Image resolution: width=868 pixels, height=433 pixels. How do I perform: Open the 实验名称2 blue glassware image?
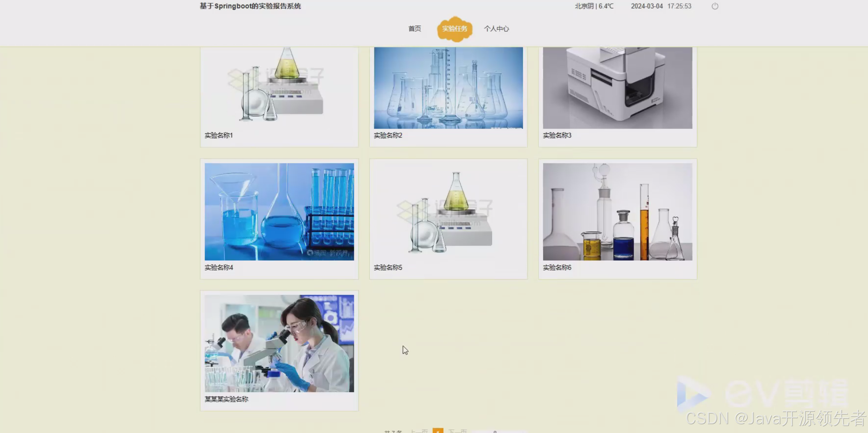tap(448, 88)
